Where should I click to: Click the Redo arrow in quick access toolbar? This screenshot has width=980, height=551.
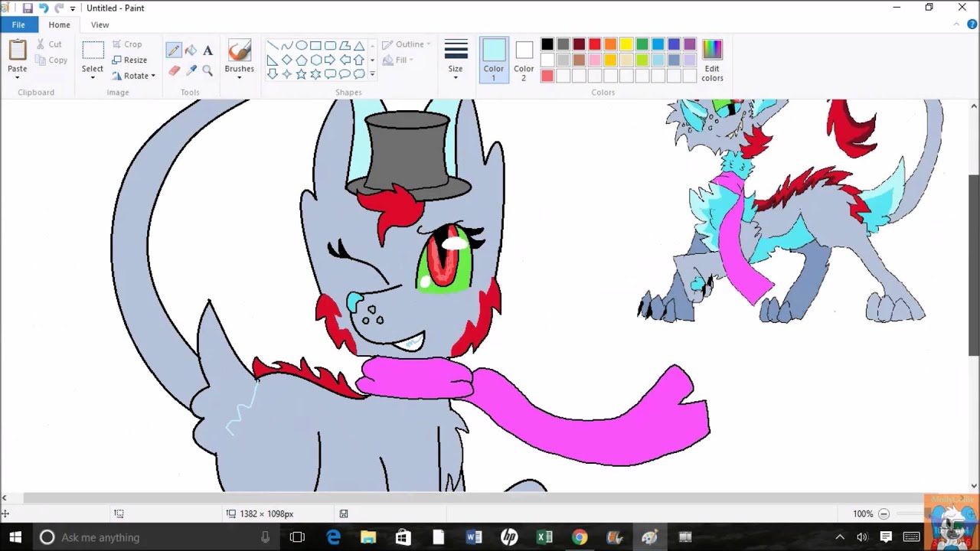coord(59,8)
